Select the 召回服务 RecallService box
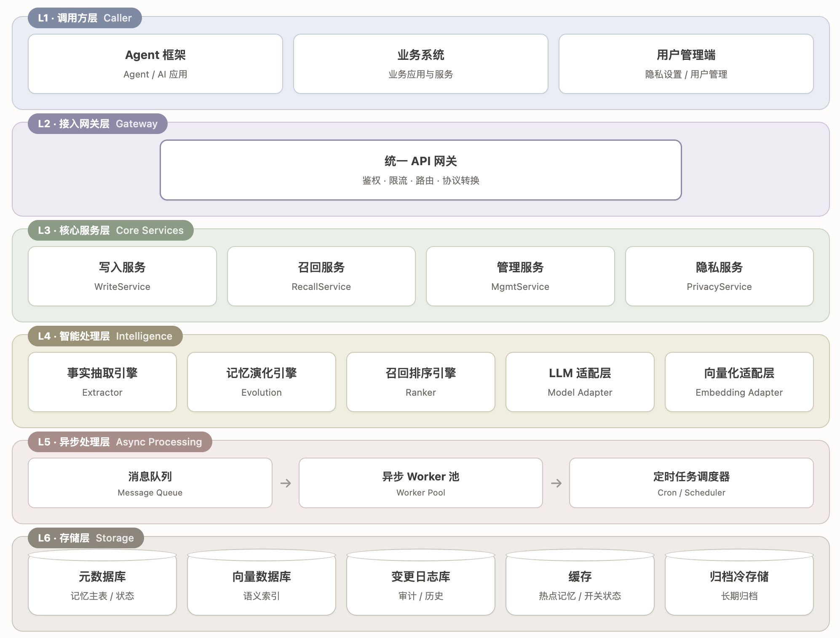Viewport: 840px width, 638px height. pyautogui.click(x=321, y=276)
